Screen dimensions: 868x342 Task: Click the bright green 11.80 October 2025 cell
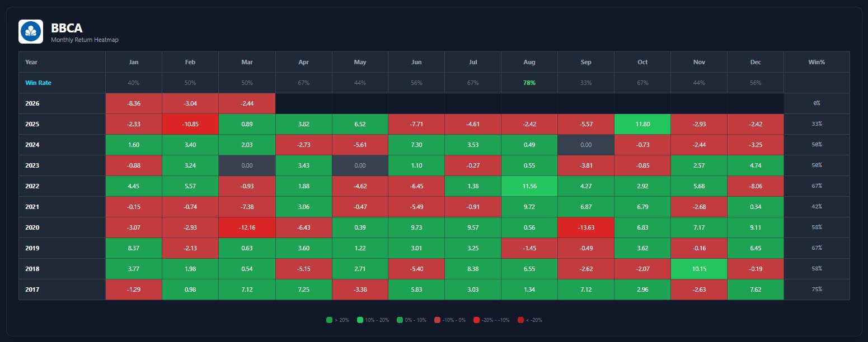[642, 124]
